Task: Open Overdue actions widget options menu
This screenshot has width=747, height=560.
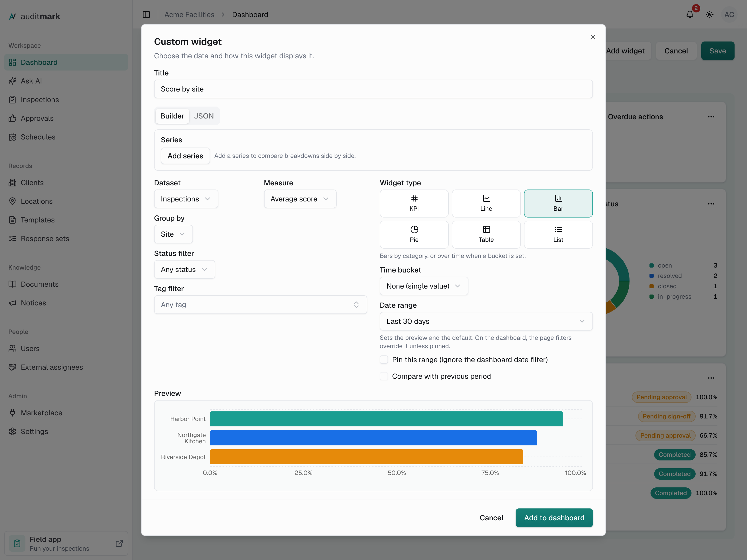Action: pyautogui.click(x=711, y=117)
